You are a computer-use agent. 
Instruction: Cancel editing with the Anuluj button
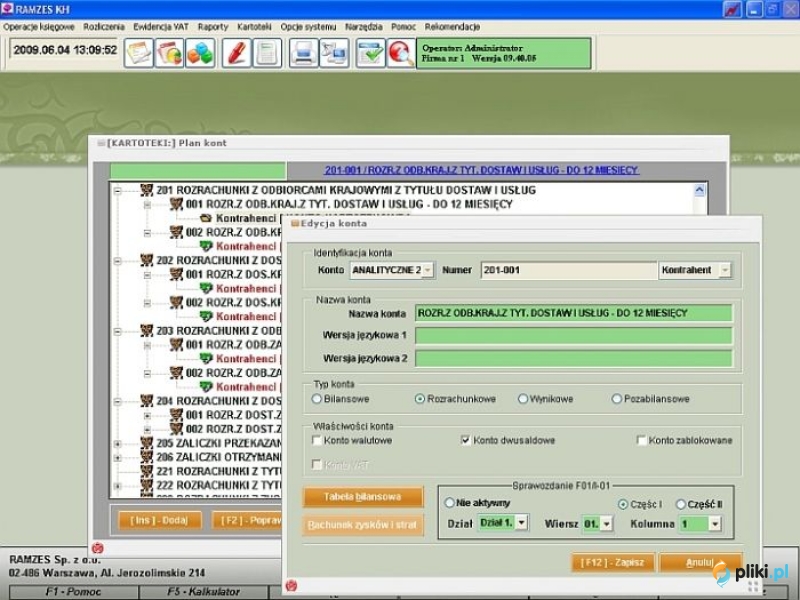point(700,563)
